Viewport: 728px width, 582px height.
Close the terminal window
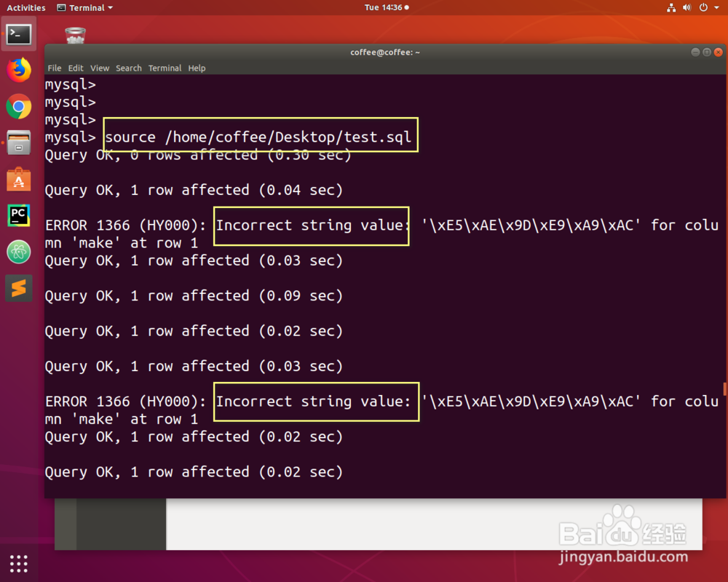click(719, 52)
